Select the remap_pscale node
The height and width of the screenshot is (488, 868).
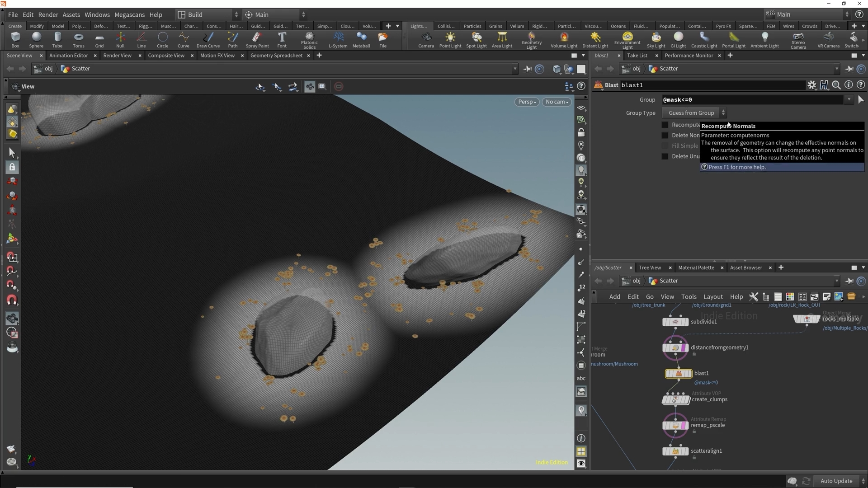tap(675, 426)
